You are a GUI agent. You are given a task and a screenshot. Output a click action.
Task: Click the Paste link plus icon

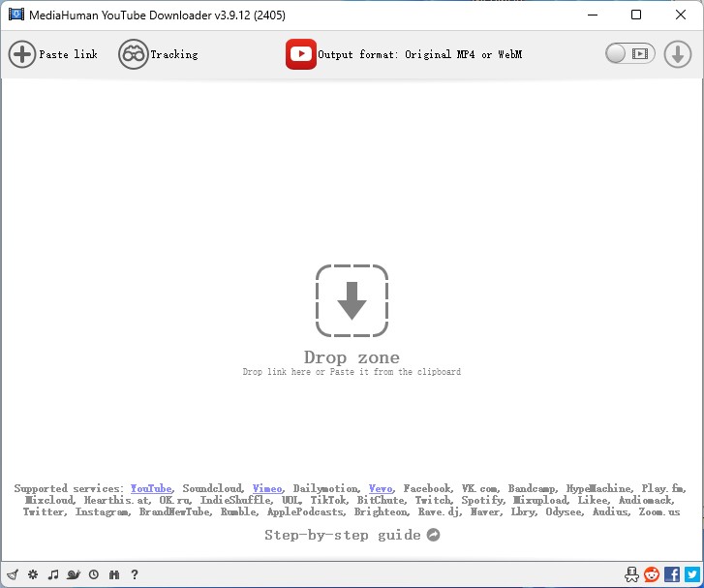point(21,54)
